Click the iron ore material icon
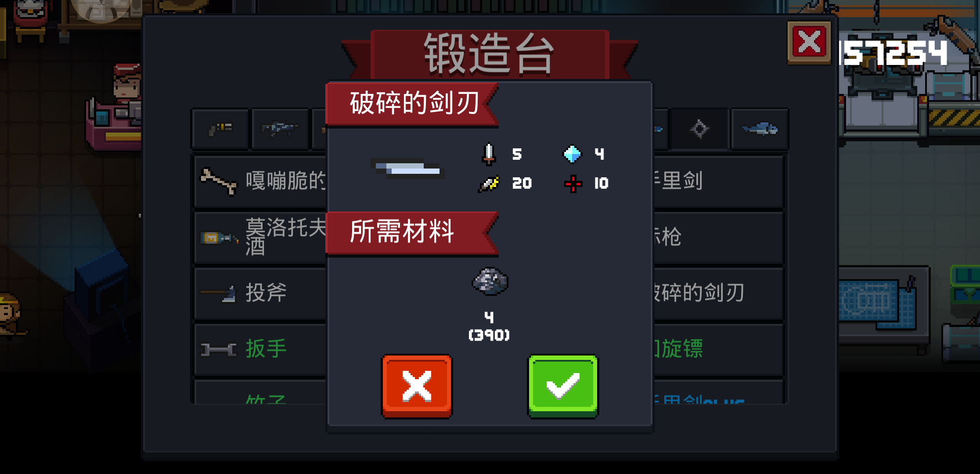The height and width of the screenshot is (474, 980). pyautogui.click(x=490, y=281)
